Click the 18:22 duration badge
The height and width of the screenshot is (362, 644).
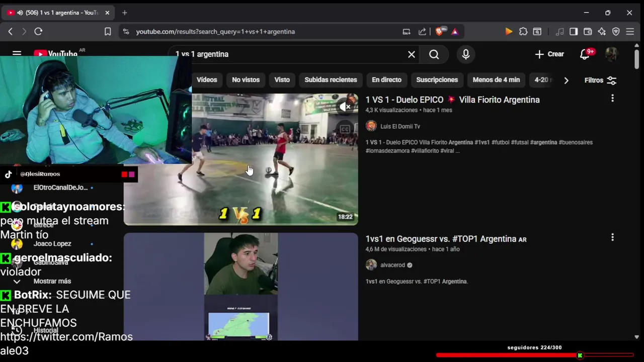pos(345,217)
